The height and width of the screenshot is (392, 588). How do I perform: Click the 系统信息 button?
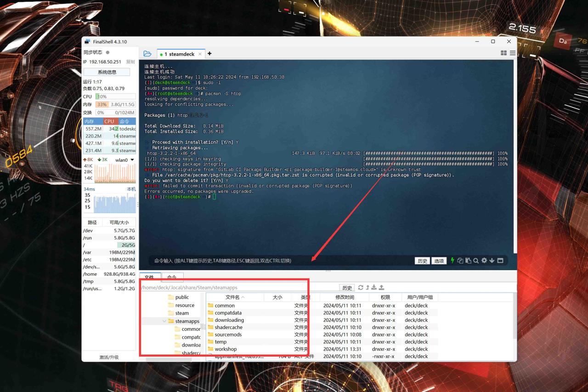[x=107, y=72]
